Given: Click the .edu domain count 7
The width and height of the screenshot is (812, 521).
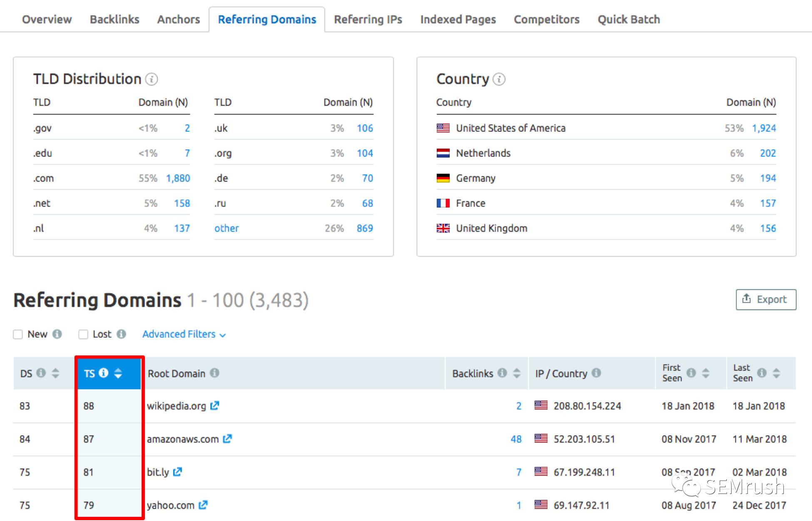Looking at the screenshot, I should [187, 153].
